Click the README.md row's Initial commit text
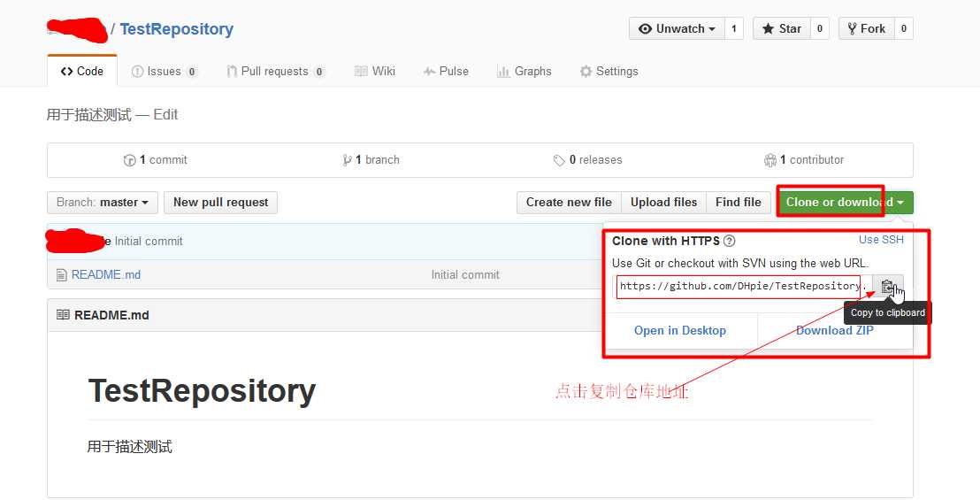 pos(465,274)
